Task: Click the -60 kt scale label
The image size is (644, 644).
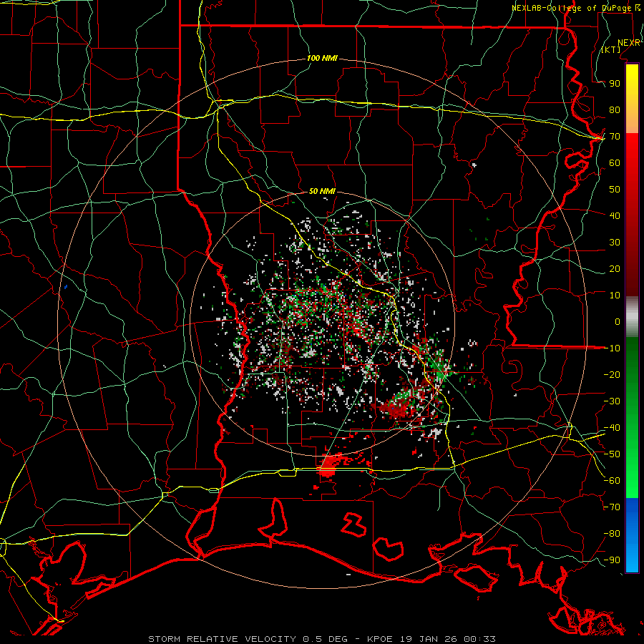Action: 612,481
